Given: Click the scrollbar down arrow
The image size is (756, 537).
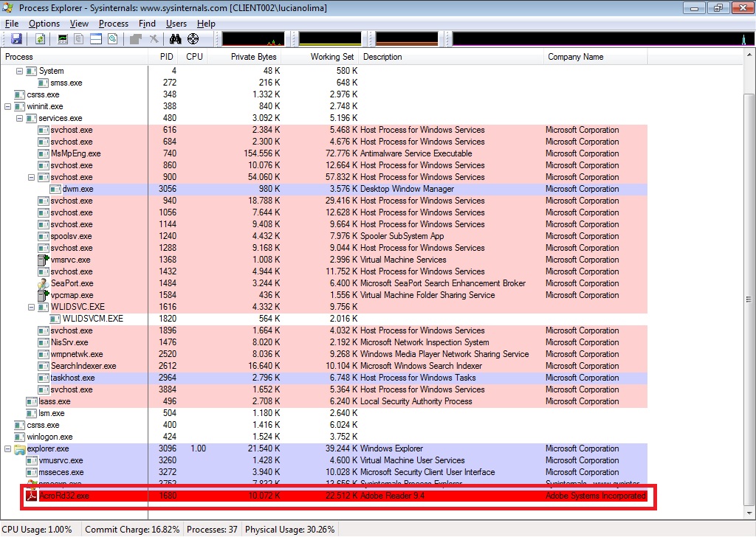Looking at the screenshot, I should (749, 513).
